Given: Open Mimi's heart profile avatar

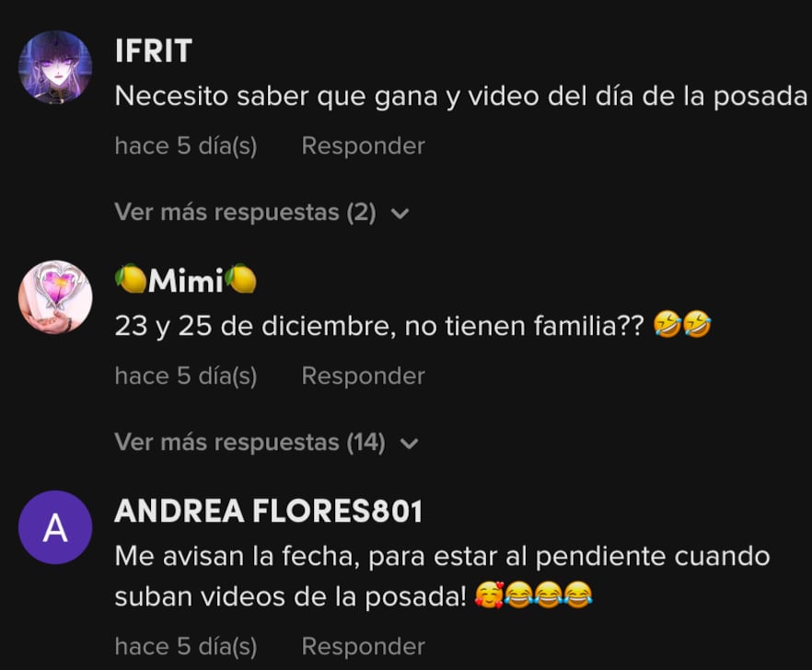Looking at the screenshot, I should 55,297.
